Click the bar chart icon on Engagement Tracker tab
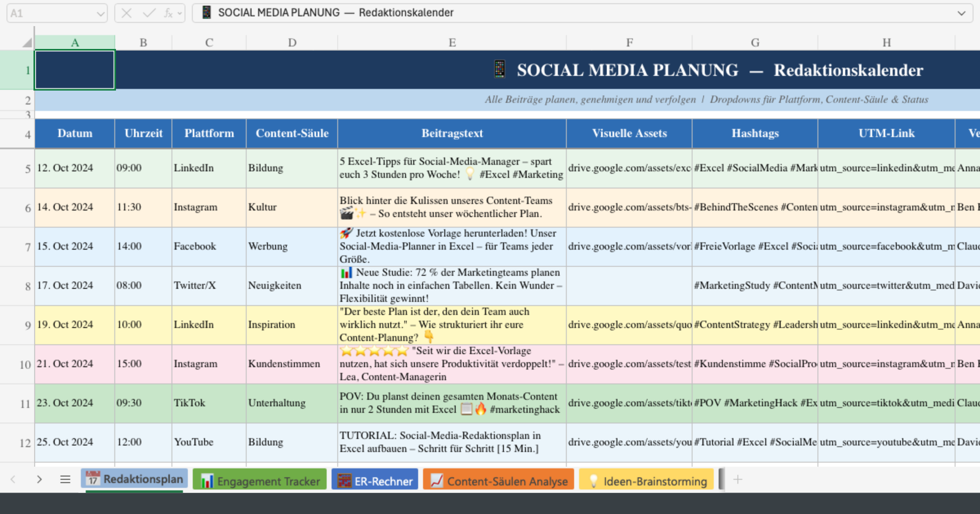Image resolution: width=980 pixels, height=514 pixels. coord(207,480)
